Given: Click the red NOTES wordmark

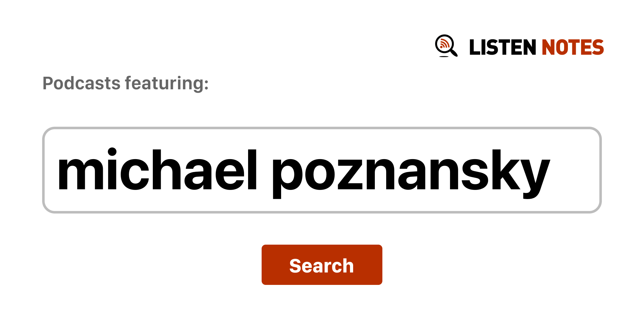Looking at the screenshot, I should click(x=572, y=47).
